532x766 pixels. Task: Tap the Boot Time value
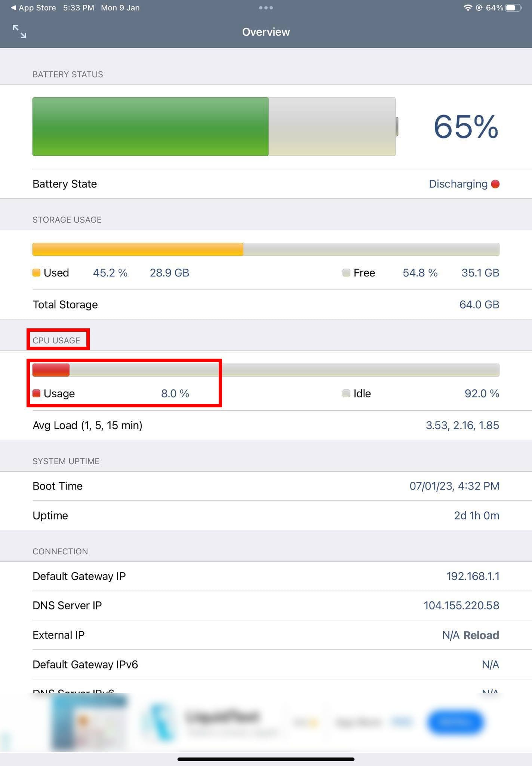(455, 485)
